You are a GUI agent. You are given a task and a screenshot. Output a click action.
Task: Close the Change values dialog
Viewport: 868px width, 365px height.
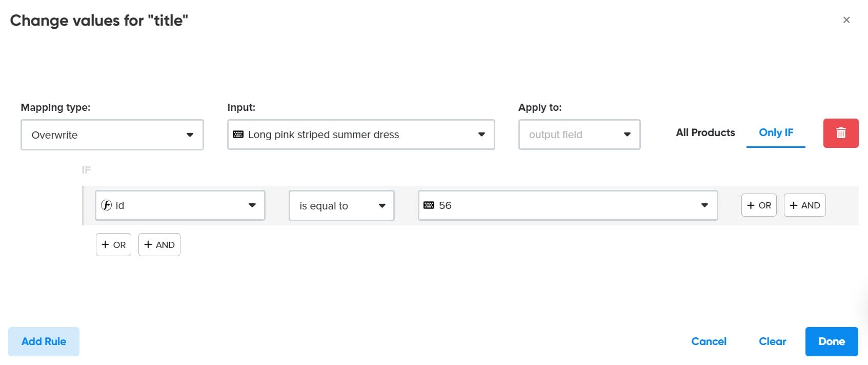[x=846, y=20]
